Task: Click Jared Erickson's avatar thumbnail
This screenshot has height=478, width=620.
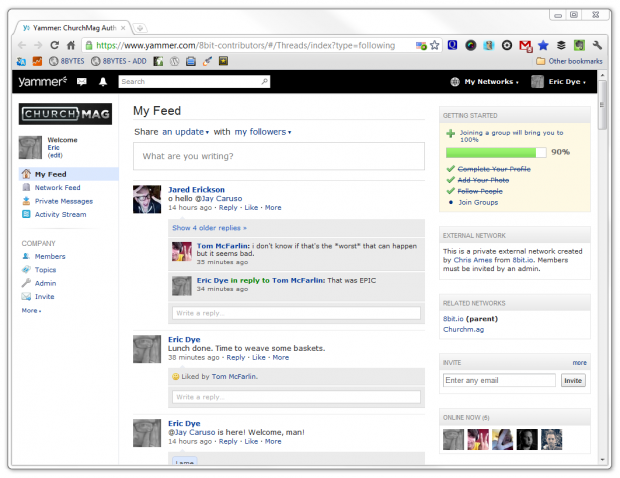Action: 147,199
